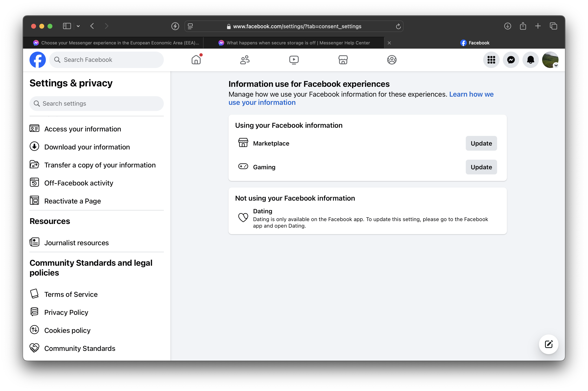The width and height of the screenshot is (588, 391).
Task: Close the Facebook tab with the X
Action: (389, 43)
